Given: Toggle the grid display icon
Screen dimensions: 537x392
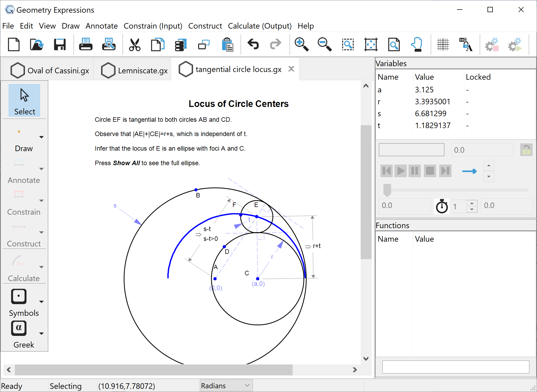Looking at the screenshot, I should click(x=443, y=44).
